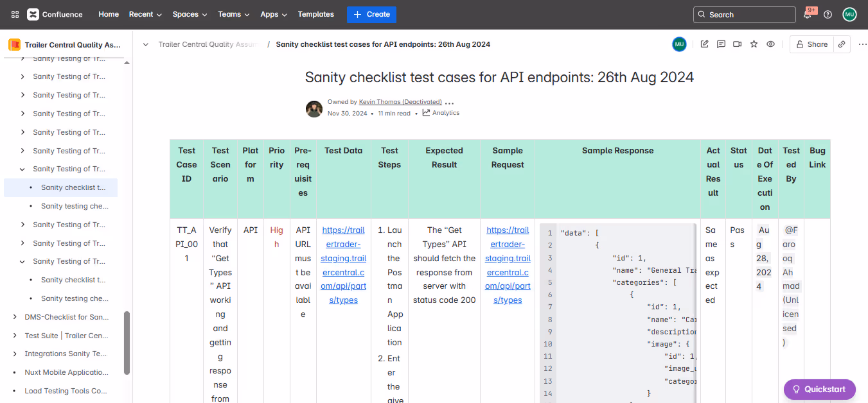Open the parts/types link in Sample Request column

pyautogui.click(x=508, y=265)
